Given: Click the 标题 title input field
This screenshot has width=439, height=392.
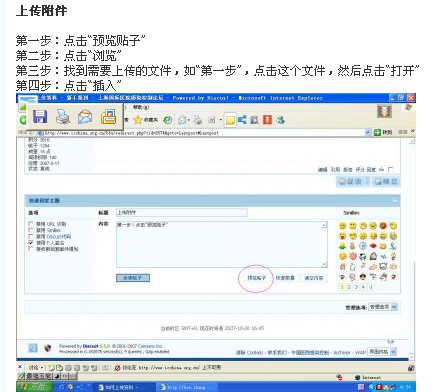Looking at the screenshot, I should pyautogui.click(x=182, y=212).
